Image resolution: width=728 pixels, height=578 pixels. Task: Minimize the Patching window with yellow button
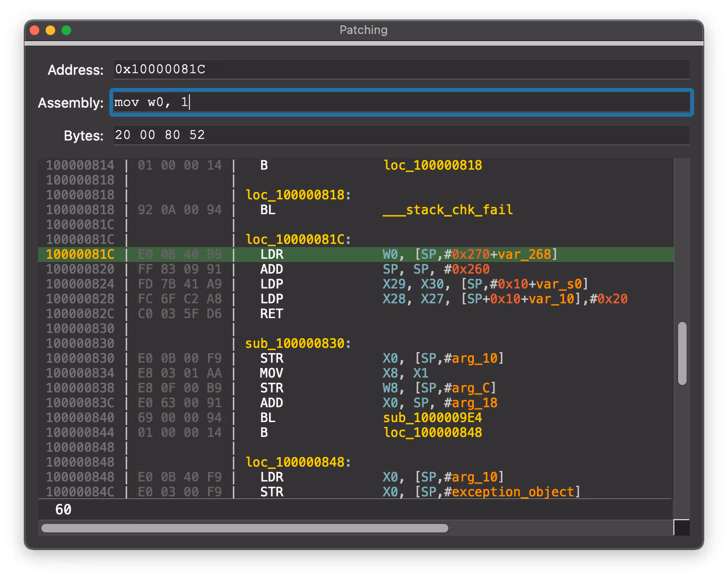click(50, 30)
